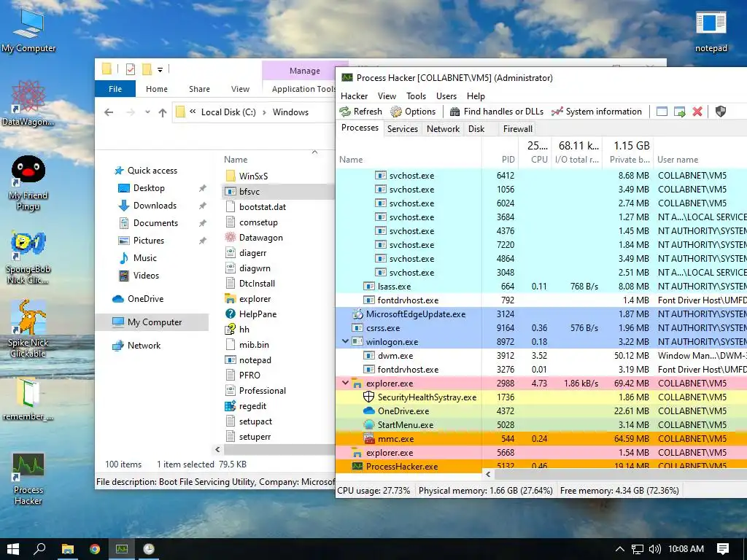
Task: Switch to the Firewall tab
Action: coord(517,129)
